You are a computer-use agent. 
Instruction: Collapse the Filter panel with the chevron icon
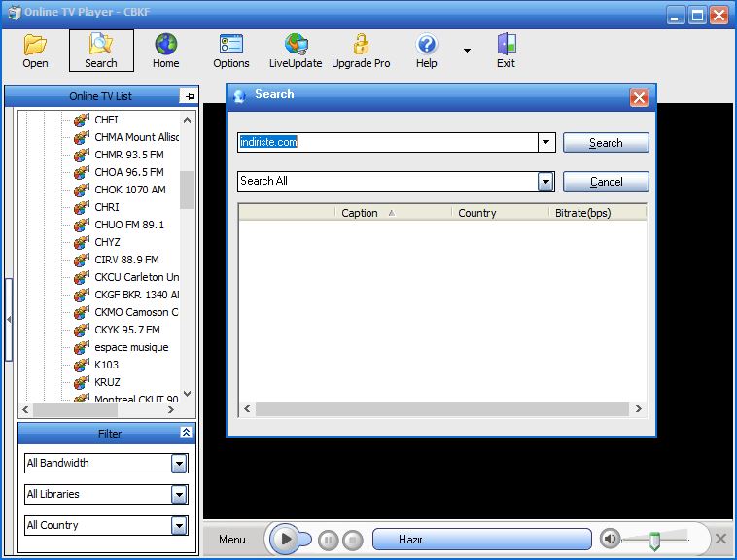[186, 432]
